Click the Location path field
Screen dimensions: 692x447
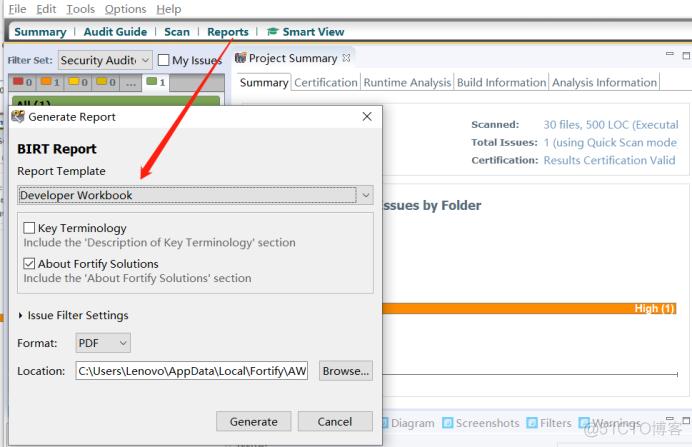tap(192, 371)
